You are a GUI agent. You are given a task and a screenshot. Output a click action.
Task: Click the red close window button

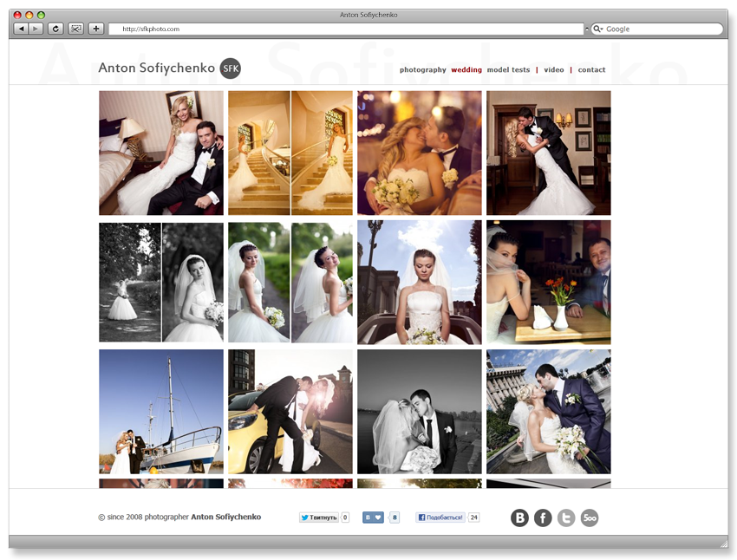[x=17, y=15]
